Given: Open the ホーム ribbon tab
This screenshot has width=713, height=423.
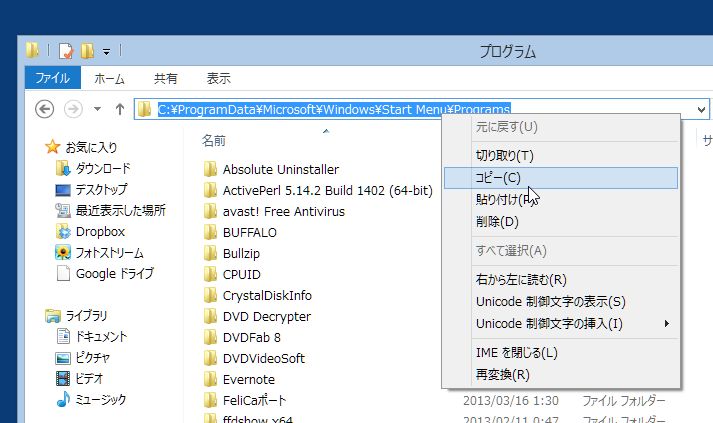Looking at the screenshot, I should click(109, 79).
